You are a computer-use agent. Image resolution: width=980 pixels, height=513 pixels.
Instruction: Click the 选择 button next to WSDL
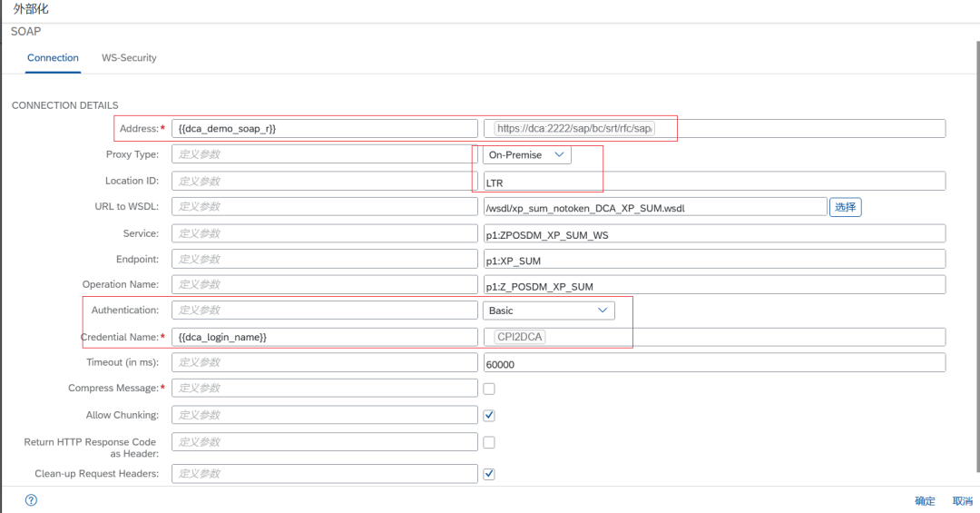[x=845, y=207]
